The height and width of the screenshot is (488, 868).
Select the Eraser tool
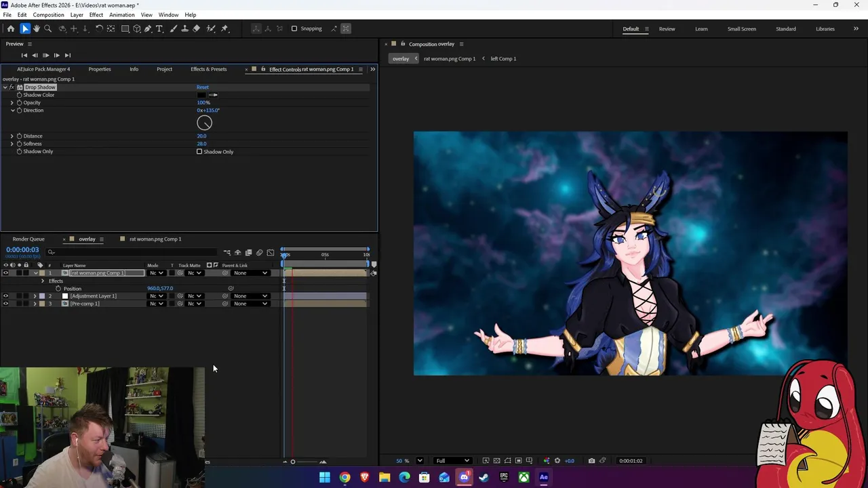[196, 28]
